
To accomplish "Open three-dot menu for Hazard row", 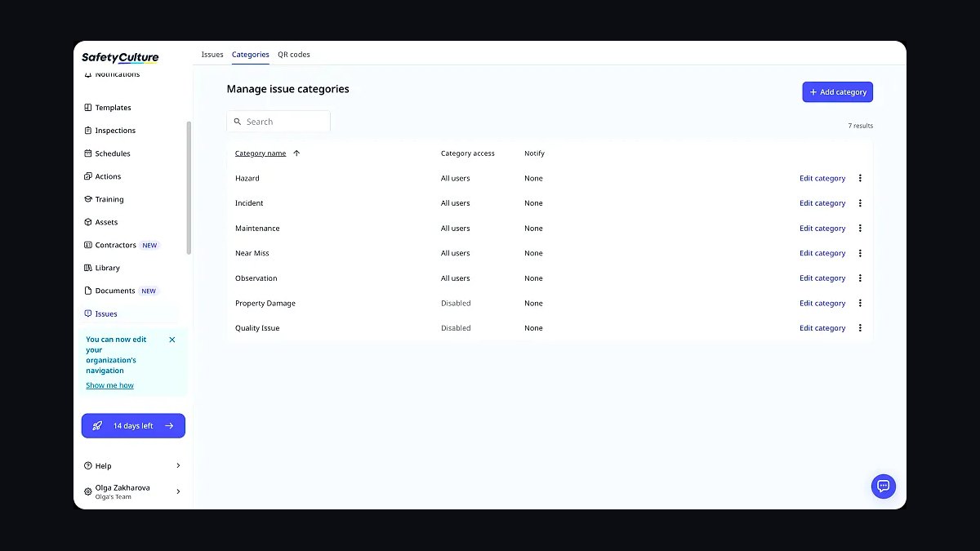I will pyautogui.click(x=860, y=178).
